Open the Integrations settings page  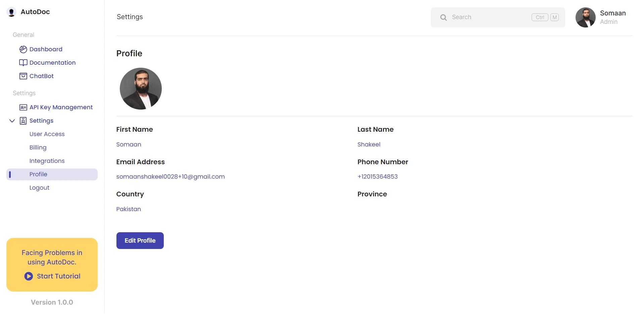[x=47, y=161]
